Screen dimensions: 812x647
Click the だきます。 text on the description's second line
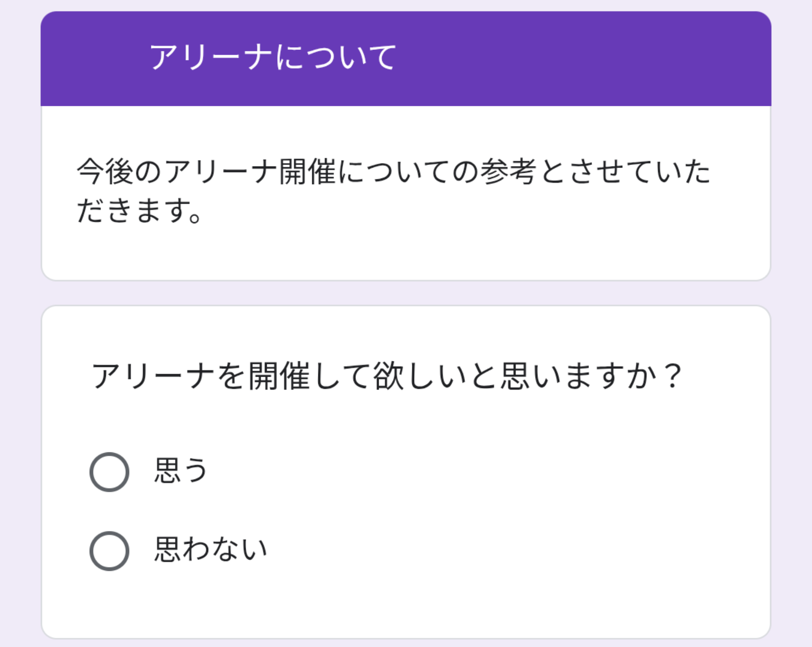(139, 211)
